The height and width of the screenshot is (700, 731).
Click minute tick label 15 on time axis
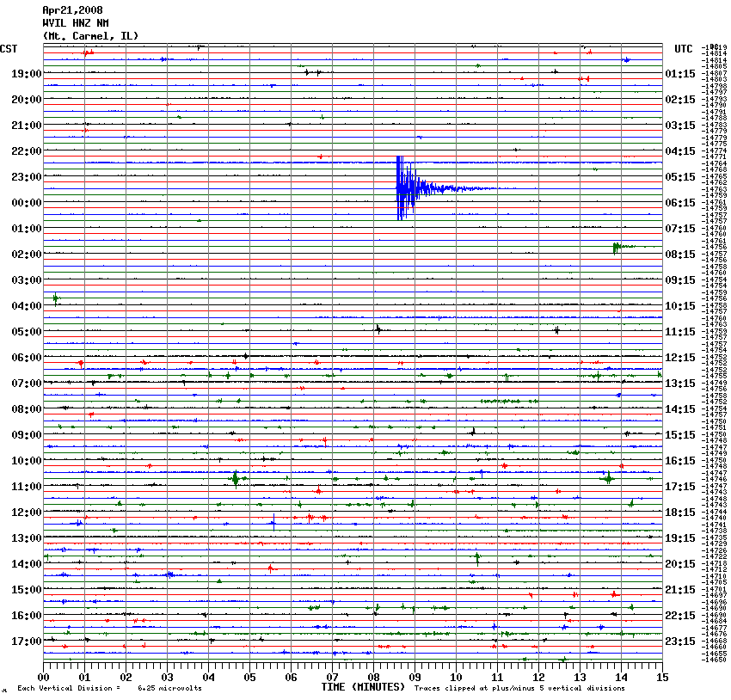click(662, 678)
